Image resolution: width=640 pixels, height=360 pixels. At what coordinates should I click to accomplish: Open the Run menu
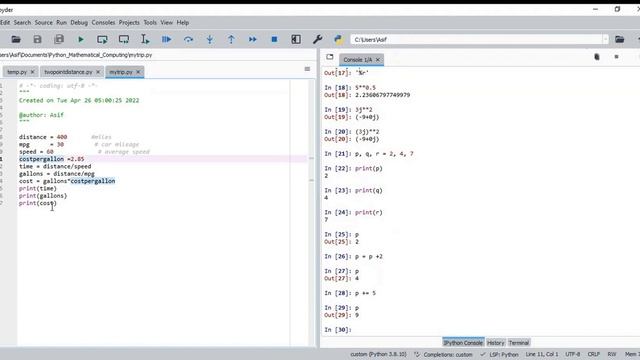point(61,22)
